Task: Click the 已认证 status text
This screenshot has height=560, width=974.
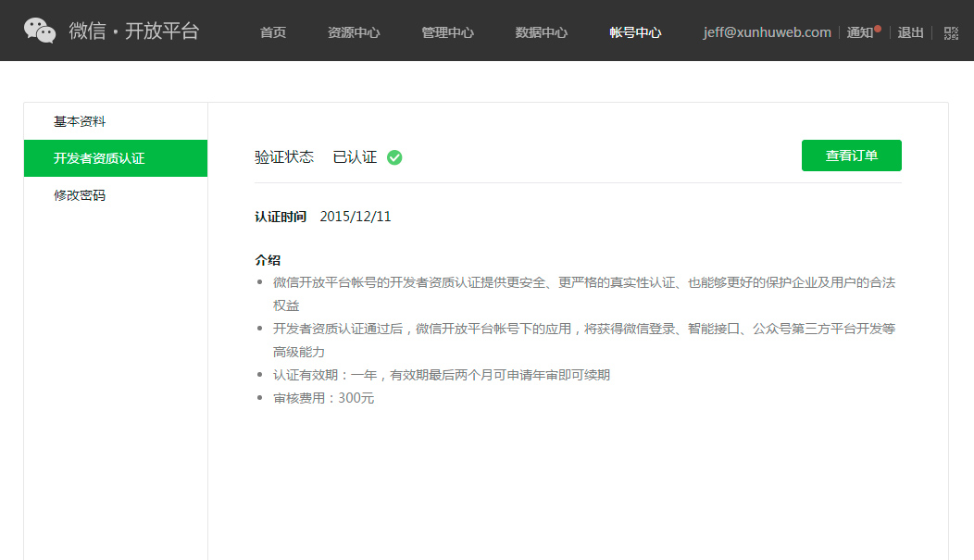Action: coord(355,157)
